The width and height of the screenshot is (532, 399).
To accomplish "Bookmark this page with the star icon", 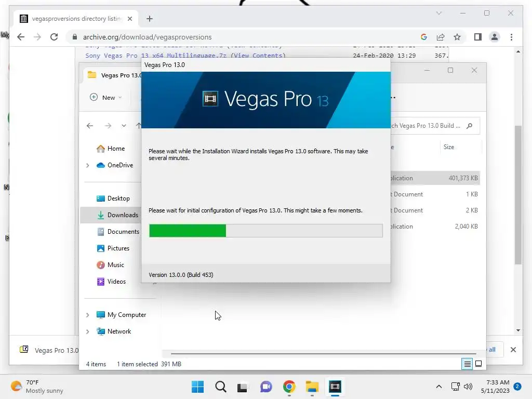I will 457,37.
